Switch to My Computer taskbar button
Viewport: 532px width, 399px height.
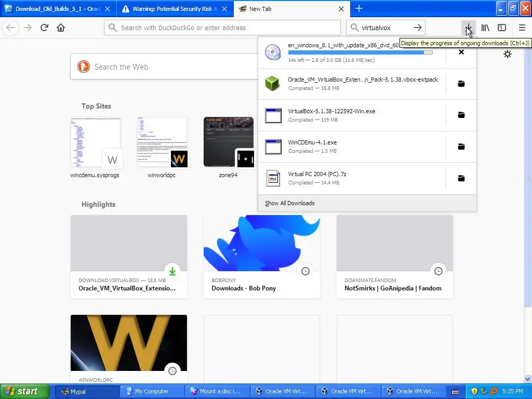pyautogui.click(x=152, y=391)
